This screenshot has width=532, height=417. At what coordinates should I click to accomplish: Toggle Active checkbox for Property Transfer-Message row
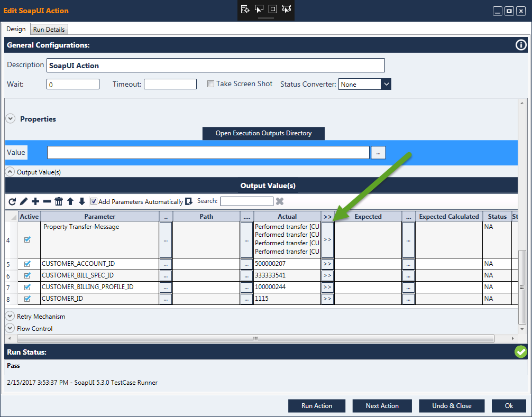(x=27, y=240)
